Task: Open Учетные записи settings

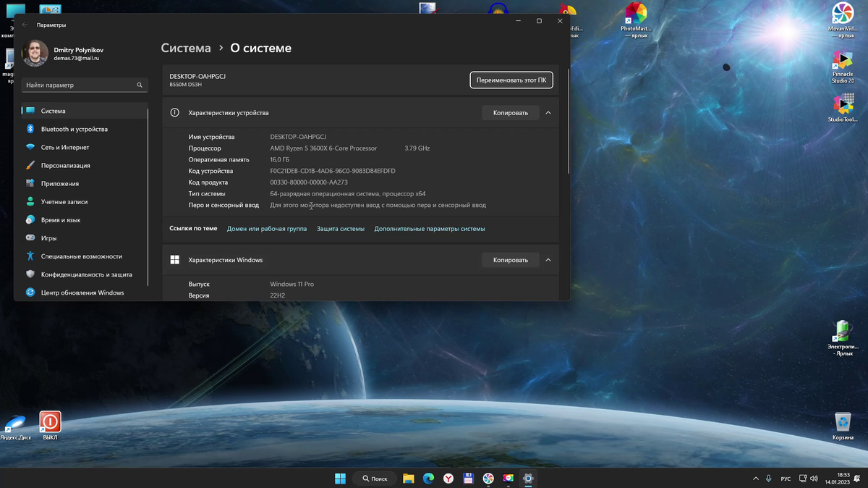Action: coord(83,202)
